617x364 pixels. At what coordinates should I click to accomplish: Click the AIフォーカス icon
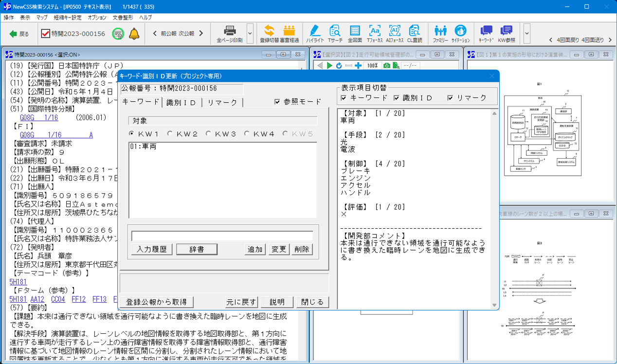(394, 34)
